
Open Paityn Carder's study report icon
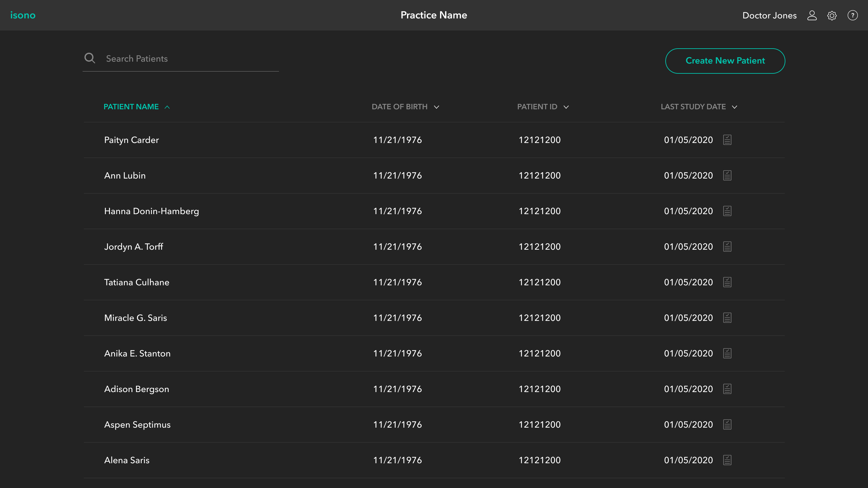[727, 140]
